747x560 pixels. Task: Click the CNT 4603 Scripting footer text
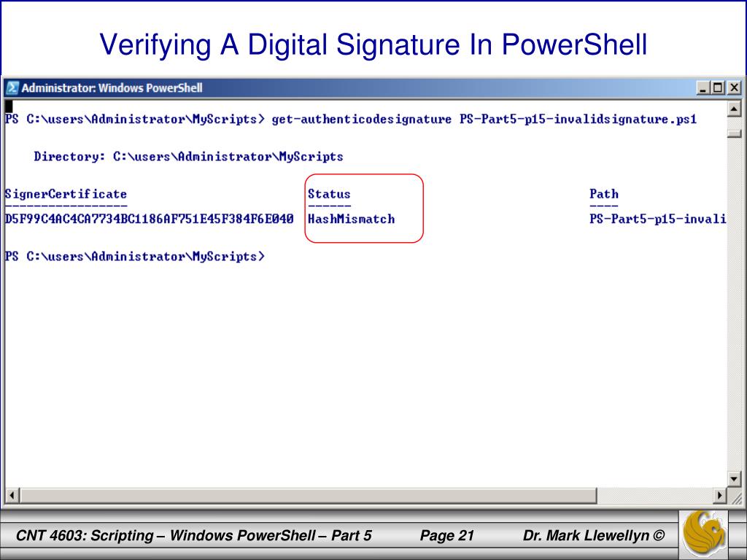point(193,535)
